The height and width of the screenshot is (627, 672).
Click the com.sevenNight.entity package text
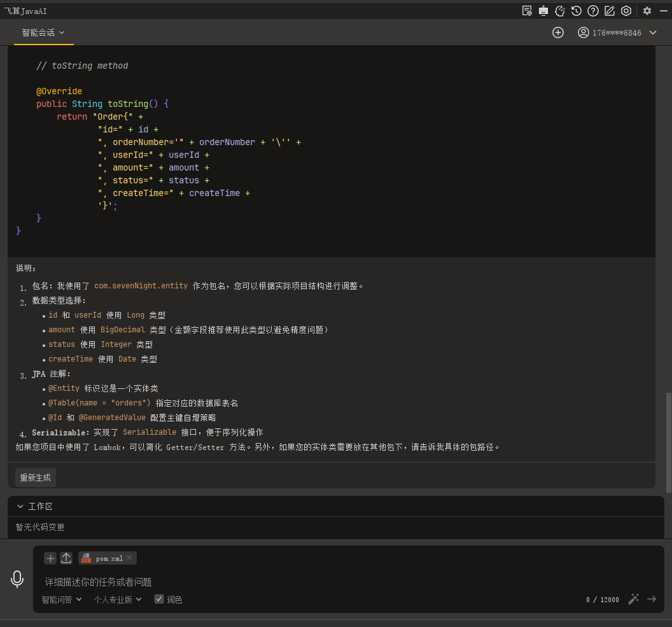(x=141, y=286)
